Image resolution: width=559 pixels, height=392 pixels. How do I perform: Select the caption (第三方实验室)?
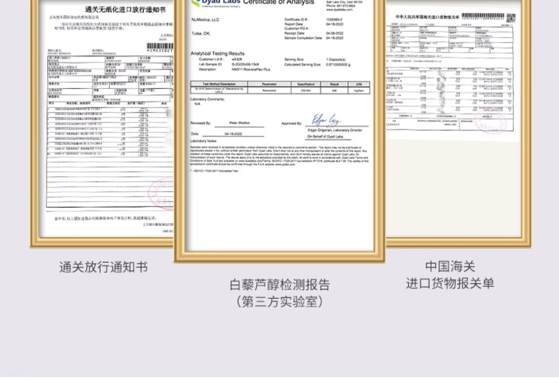pyautogui.click(x=279, y=301)
